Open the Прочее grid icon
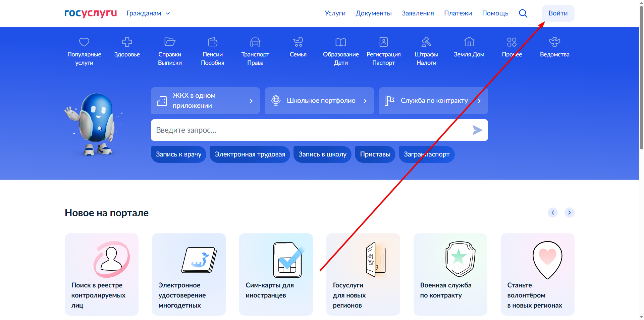This screenshot has width=644, height=320. pyautogui.click(x=512, y=42)
